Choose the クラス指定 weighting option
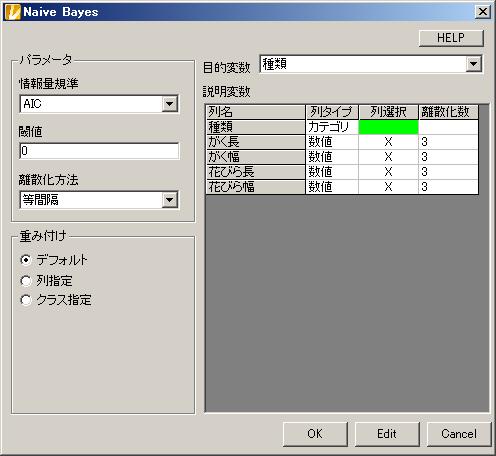 pos(26,300)
